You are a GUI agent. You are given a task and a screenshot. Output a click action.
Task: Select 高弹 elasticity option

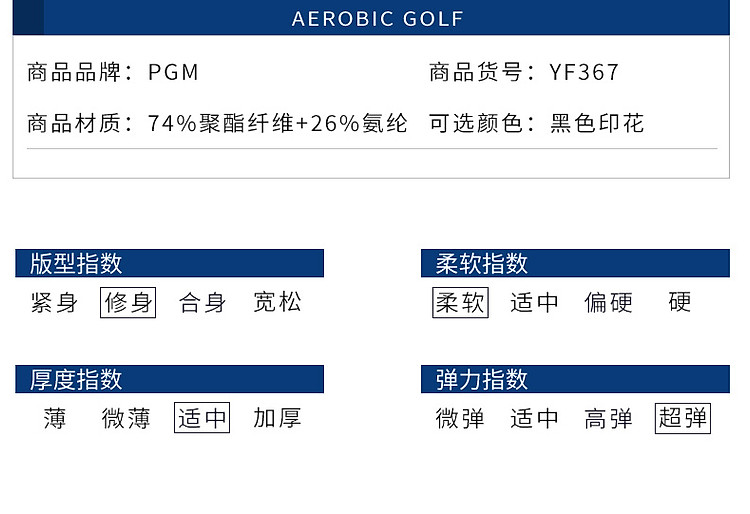point(608,419)
